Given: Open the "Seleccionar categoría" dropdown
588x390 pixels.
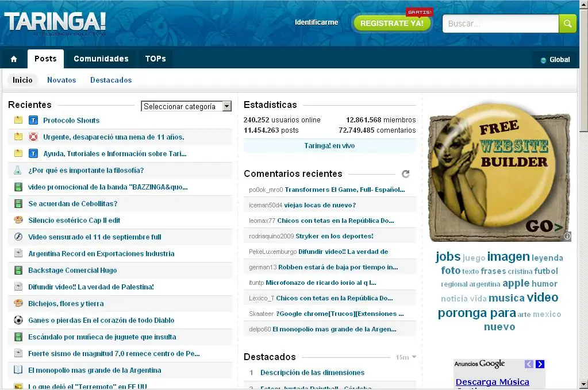Looking at the screenshot, I should click(x=185, y=106).
